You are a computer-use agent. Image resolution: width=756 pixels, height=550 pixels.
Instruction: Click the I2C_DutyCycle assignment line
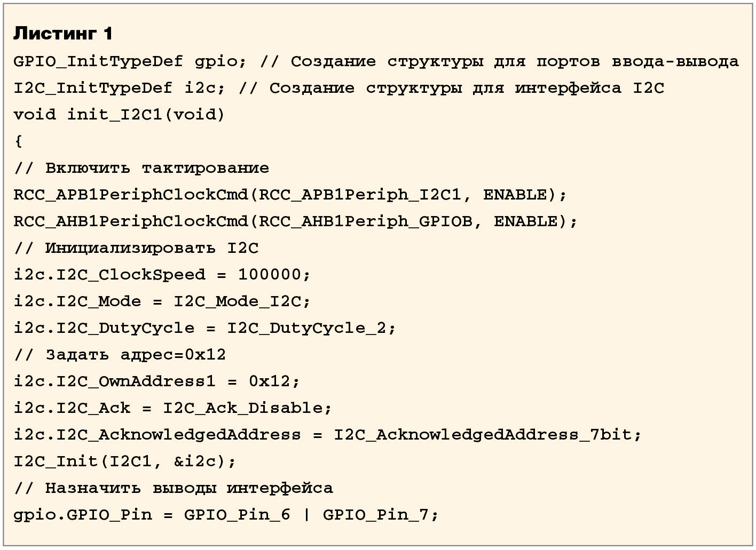[x=204, y=328]
